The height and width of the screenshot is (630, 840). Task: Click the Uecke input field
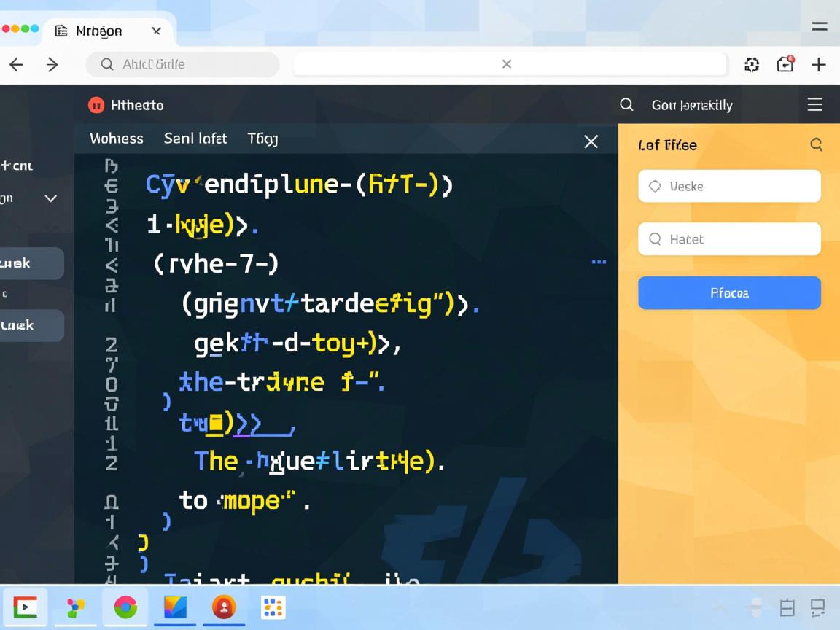(x=729, y=187)
